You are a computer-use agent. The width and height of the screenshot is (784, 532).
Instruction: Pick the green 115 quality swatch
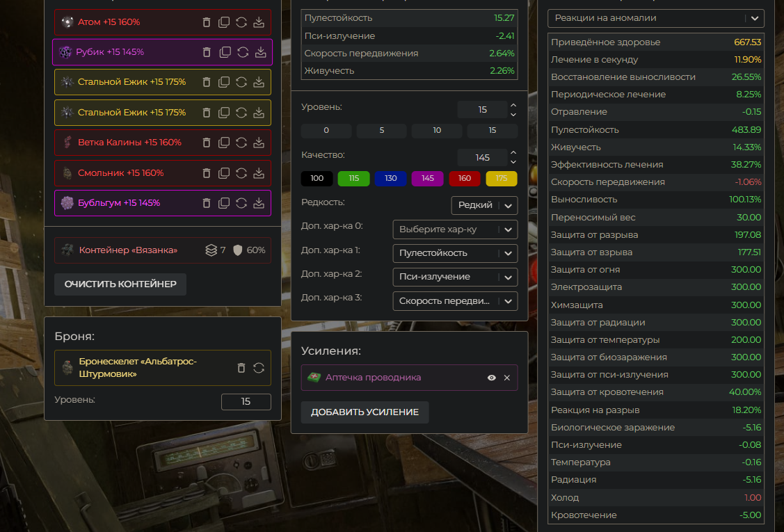coord(353,179)
